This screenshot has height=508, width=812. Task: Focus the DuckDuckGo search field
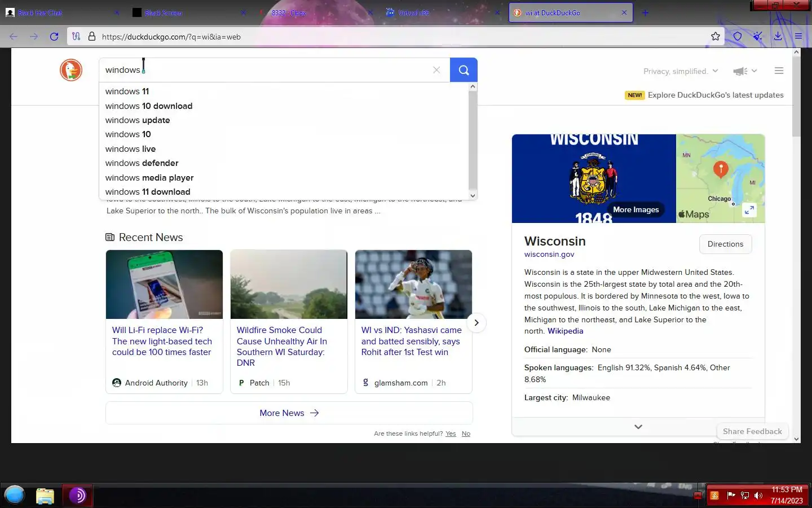coord(265,70)
